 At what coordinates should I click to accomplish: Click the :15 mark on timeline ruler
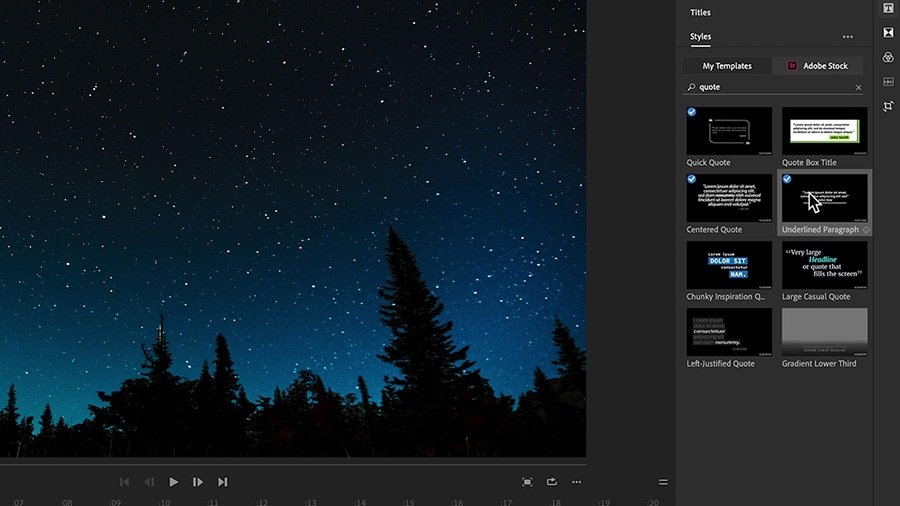pyautogui.click(x=408, y=503)
